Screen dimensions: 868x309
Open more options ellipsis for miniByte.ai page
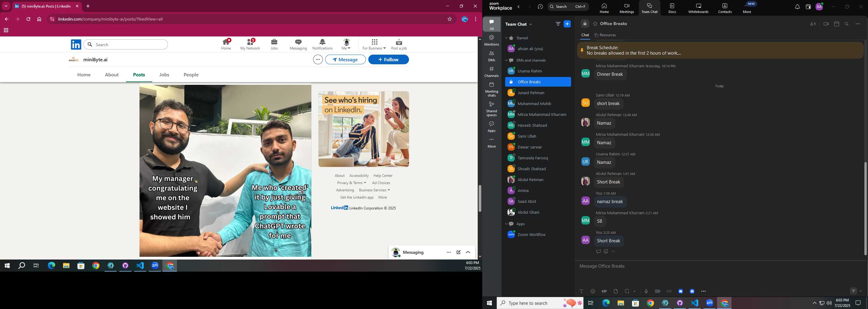(x=318, y=60)
